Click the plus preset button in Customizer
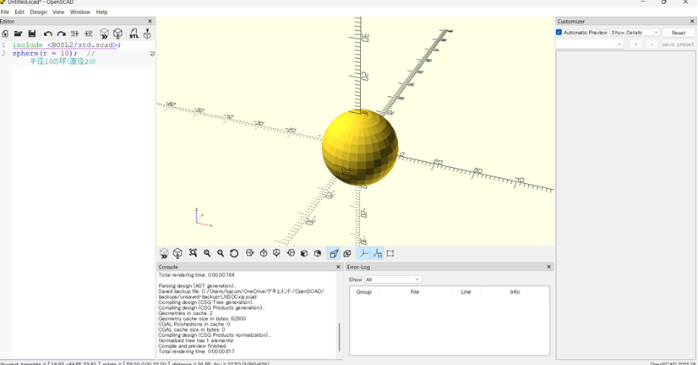 [x=636, y=44]
